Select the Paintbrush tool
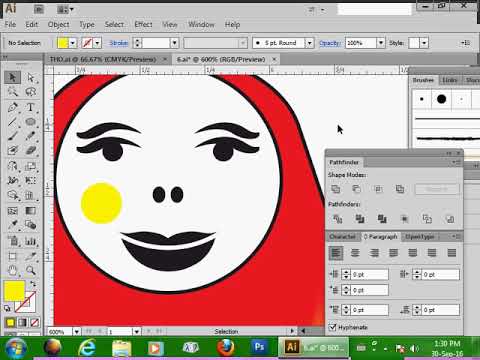Viewport: 480px width, 360px height. click(13, 136)
